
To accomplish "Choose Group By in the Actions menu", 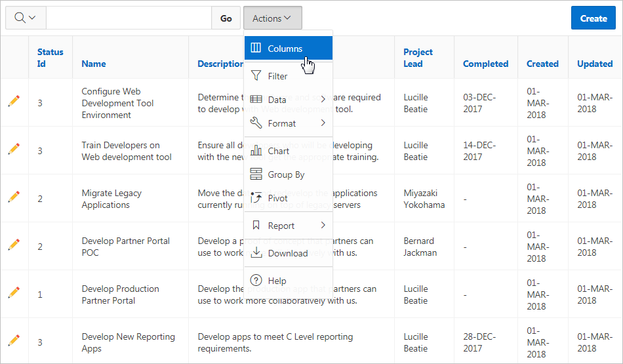I will coord(286,174).
